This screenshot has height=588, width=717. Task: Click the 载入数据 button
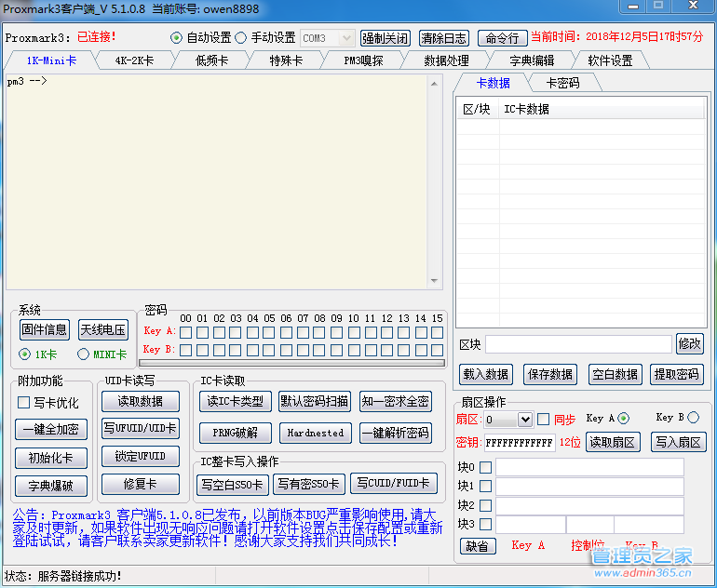click(486, 375)
